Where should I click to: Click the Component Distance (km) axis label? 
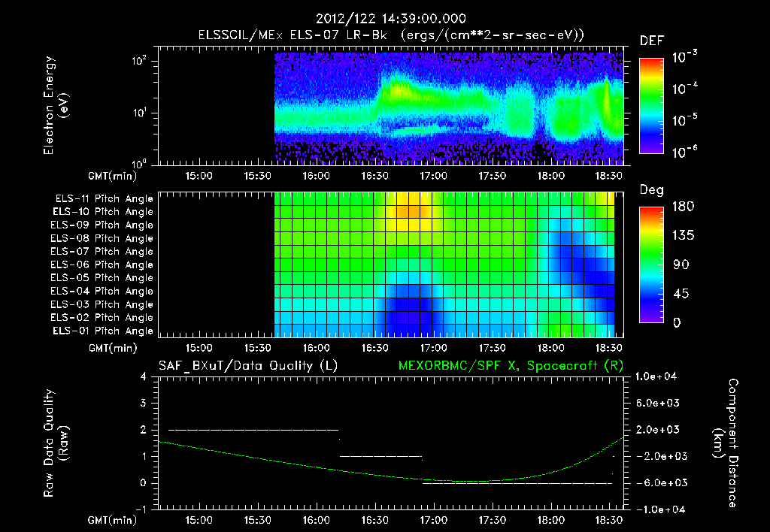coord(726,443)
